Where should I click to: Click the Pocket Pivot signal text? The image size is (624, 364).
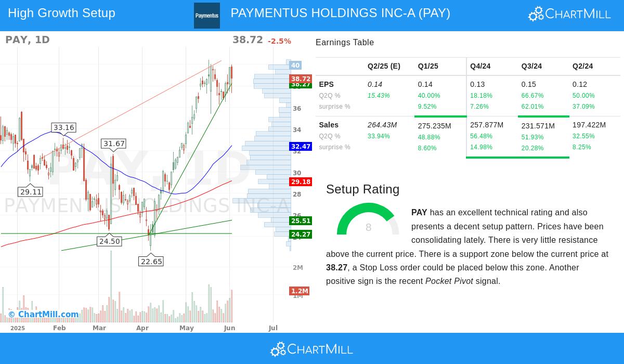[449, 281]
